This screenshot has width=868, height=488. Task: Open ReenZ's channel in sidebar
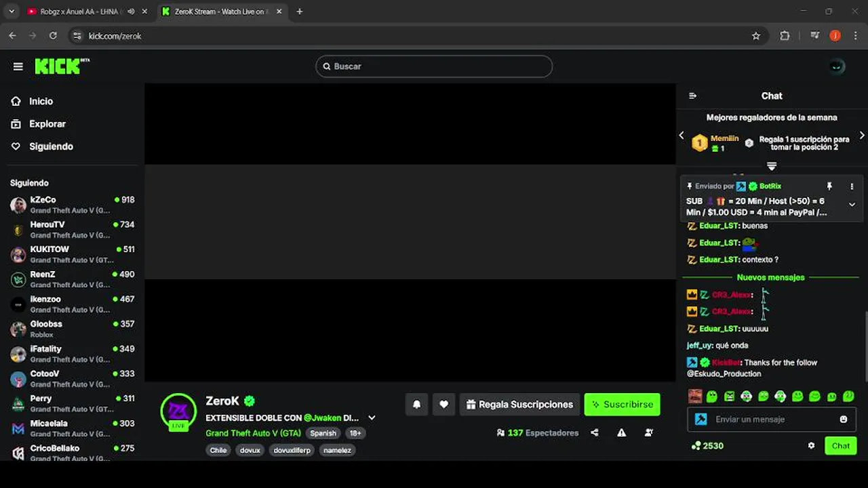[72, 279]
